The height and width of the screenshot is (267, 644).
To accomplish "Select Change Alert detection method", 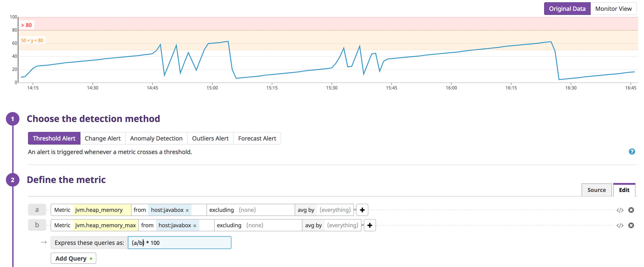I will [103, 138].
